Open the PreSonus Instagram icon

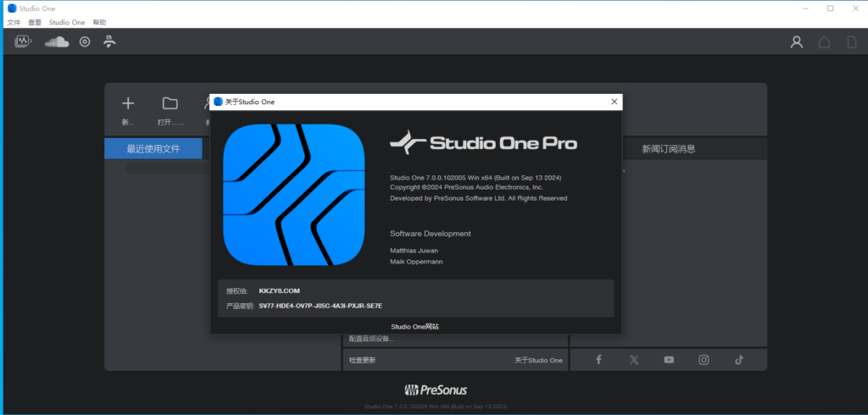point(704,360)
